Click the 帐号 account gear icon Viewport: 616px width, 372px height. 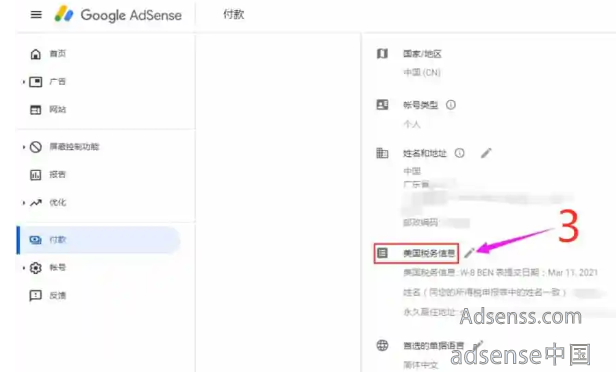[36, 268]
